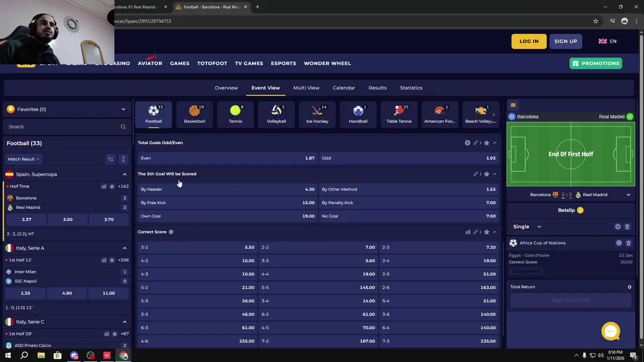Screen dimensions: 644x362
Task: Select the Table Tennis sport icon
Action: (399, 114)
